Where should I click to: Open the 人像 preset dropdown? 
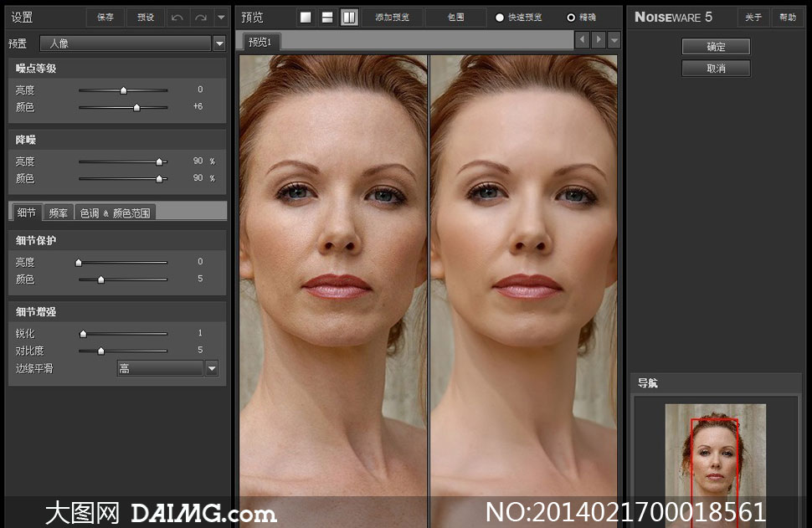(219, 44)
